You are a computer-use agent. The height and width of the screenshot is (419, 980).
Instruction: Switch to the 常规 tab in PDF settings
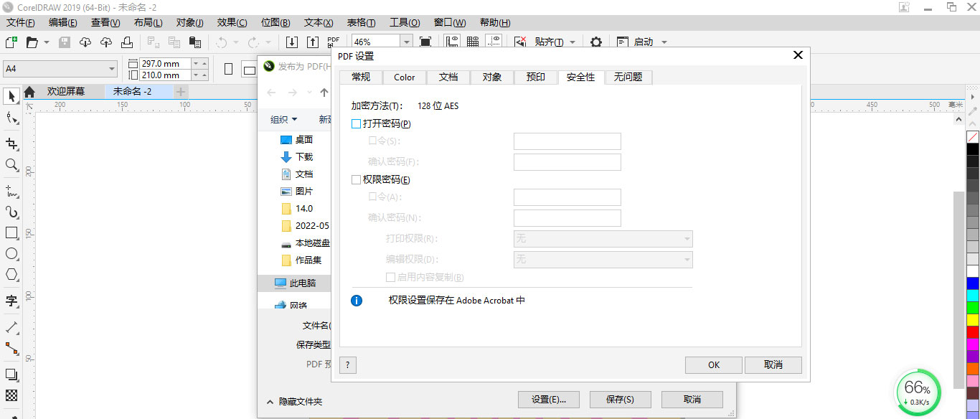(361, 77)
